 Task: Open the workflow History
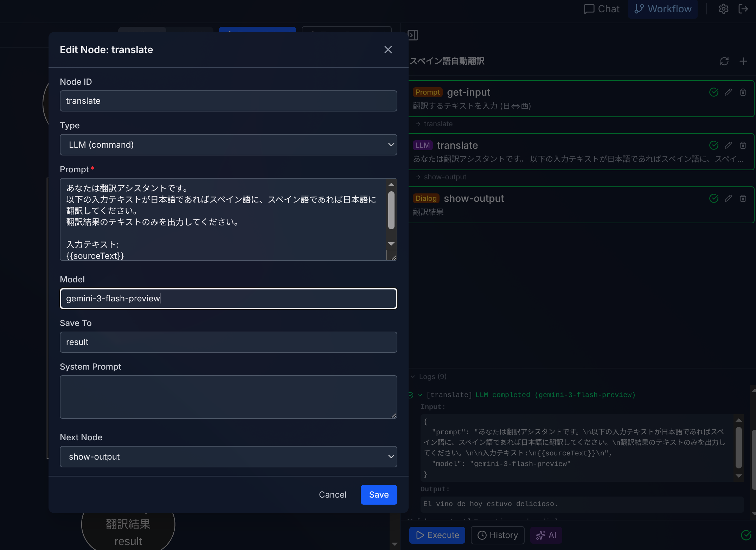coord(497,535)
